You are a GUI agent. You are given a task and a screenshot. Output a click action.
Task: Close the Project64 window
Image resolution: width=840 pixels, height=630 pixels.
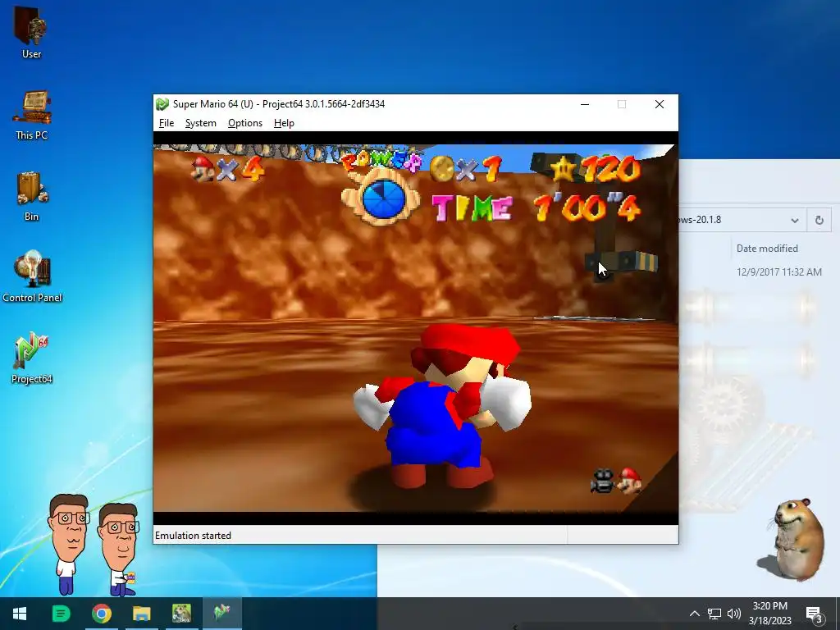(660, 104)
